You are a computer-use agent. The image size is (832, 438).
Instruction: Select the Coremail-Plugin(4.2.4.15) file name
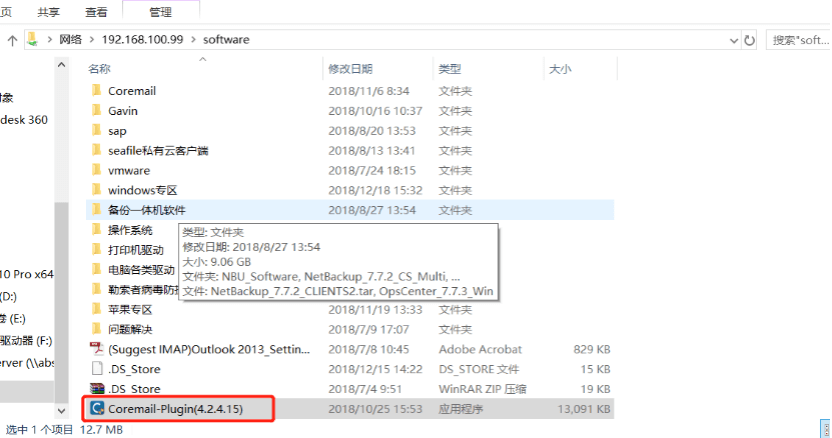176,409
